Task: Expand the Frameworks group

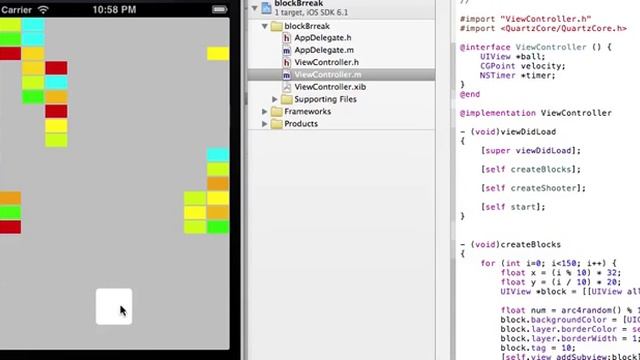Action: [264, 111]
